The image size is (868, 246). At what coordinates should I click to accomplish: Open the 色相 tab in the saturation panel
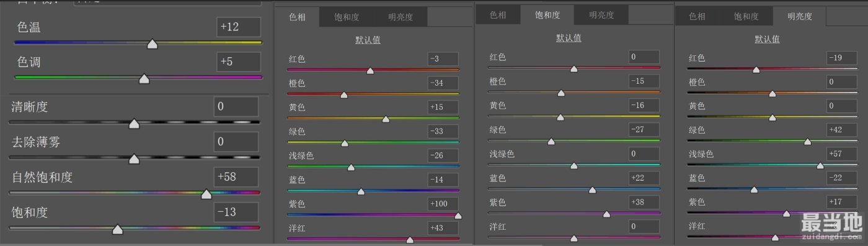pos(498,15)
